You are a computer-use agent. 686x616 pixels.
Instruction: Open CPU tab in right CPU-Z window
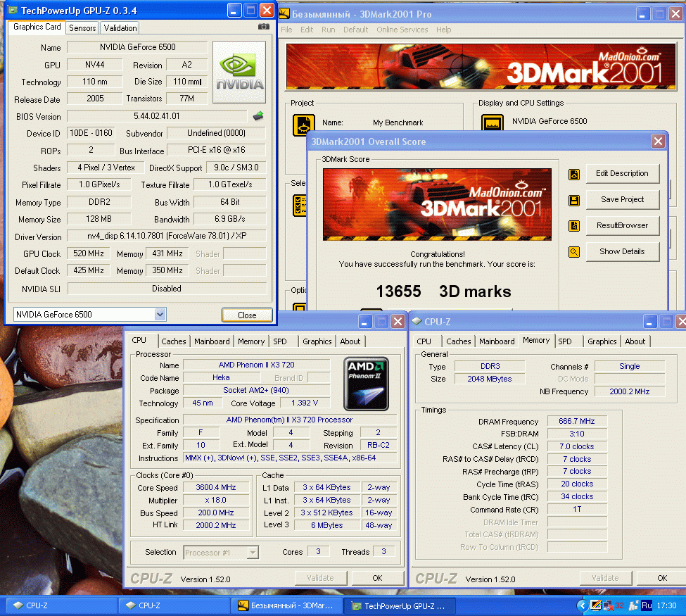pos(424,341)
